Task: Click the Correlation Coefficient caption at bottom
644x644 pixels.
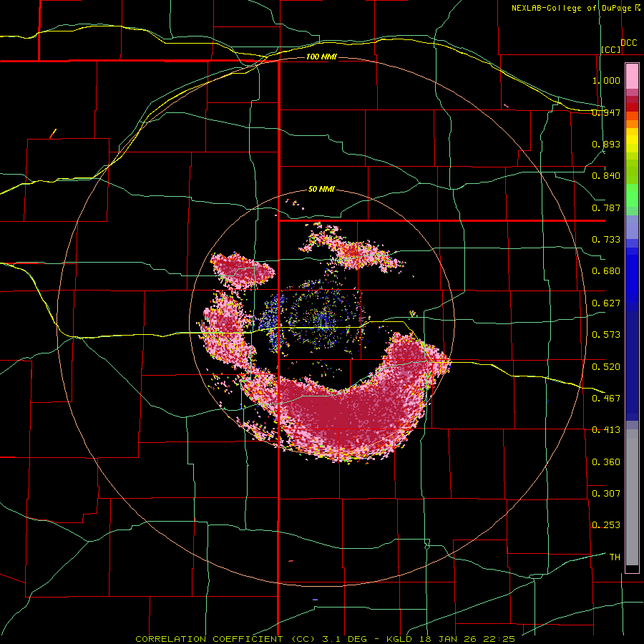Action: pyautogui.click(x=325, y=639)
